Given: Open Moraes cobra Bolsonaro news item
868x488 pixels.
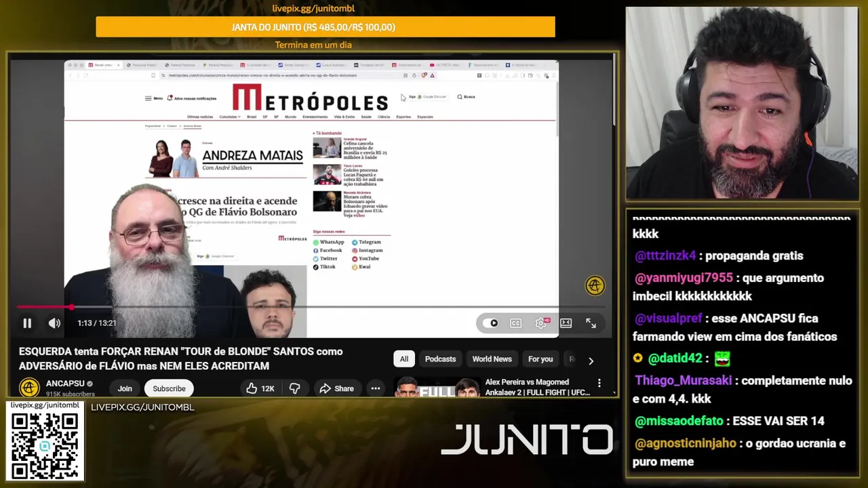Looking at the screenshot, I should pos(351,203).
